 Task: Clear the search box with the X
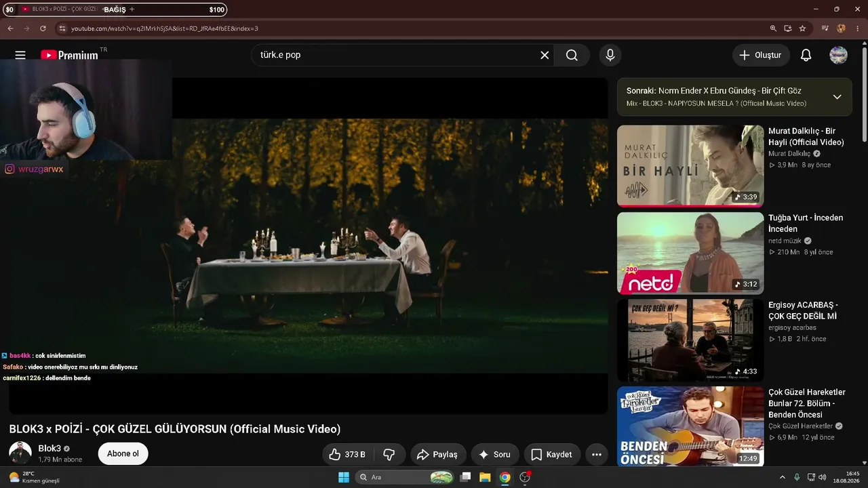545,55
